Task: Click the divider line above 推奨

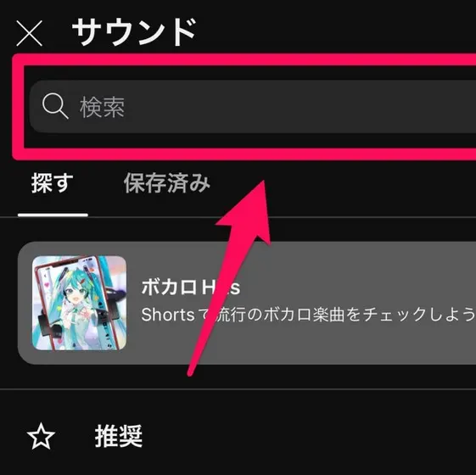Action: tap(238, 388)
